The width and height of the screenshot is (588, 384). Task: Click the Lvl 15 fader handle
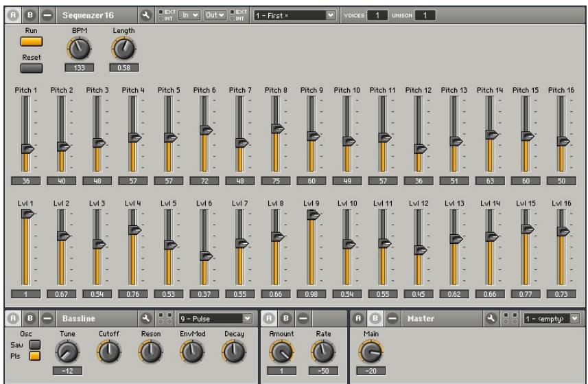[527, 229]
